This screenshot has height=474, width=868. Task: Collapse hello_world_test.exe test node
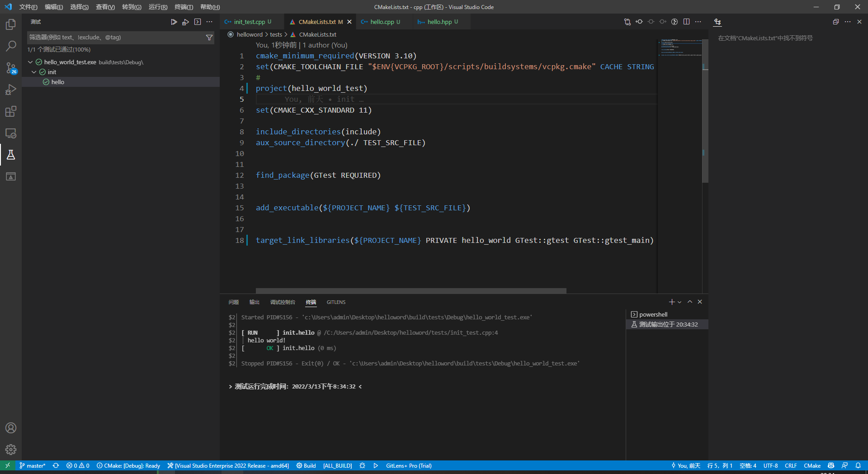pyautogui.click(x=30, y=62)
